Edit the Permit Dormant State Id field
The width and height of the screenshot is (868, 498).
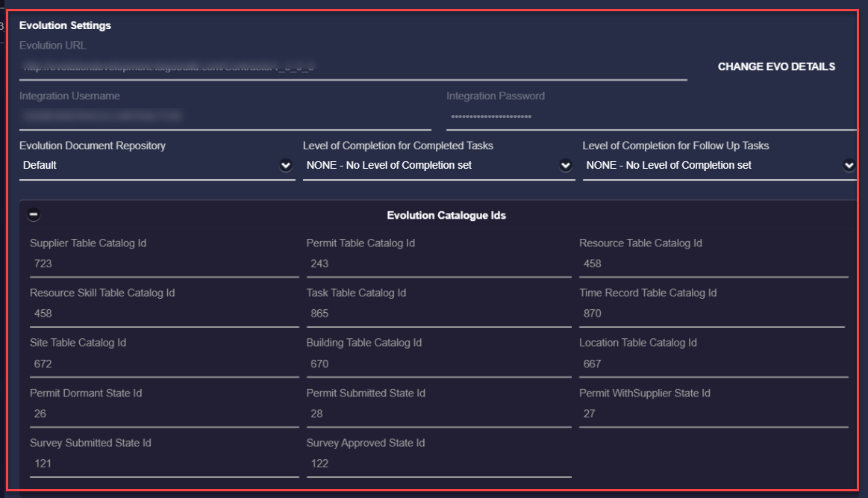[x=163, y=414]
